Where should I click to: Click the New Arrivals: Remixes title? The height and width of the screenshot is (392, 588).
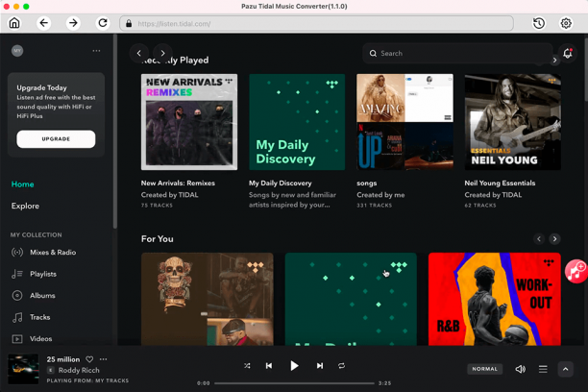178,184
